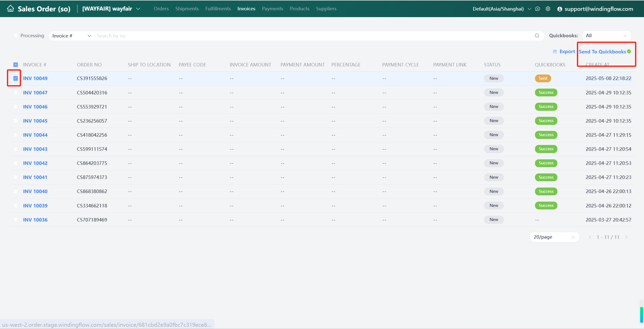This screenshot has width=644, height=329.
Task: Check the INV 10041 row checkbox
Action: 16,177
